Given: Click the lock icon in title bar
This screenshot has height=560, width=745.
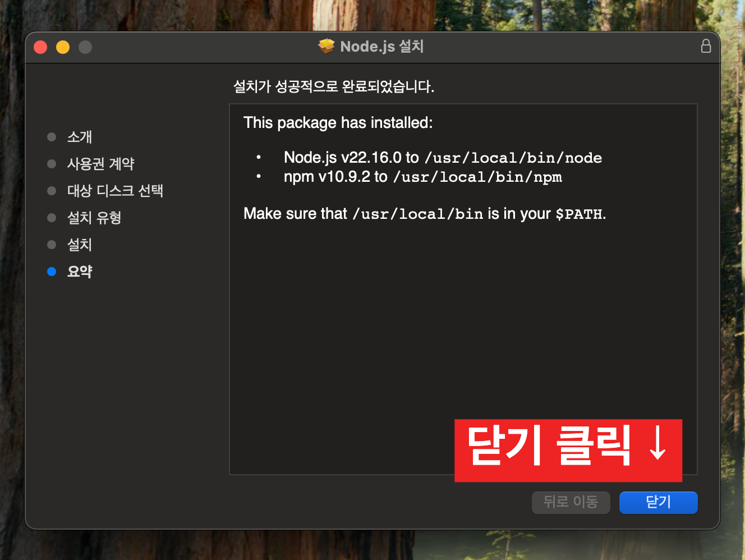Looking at the screenshot, I should pyautogui.click(x=706, y=46).
